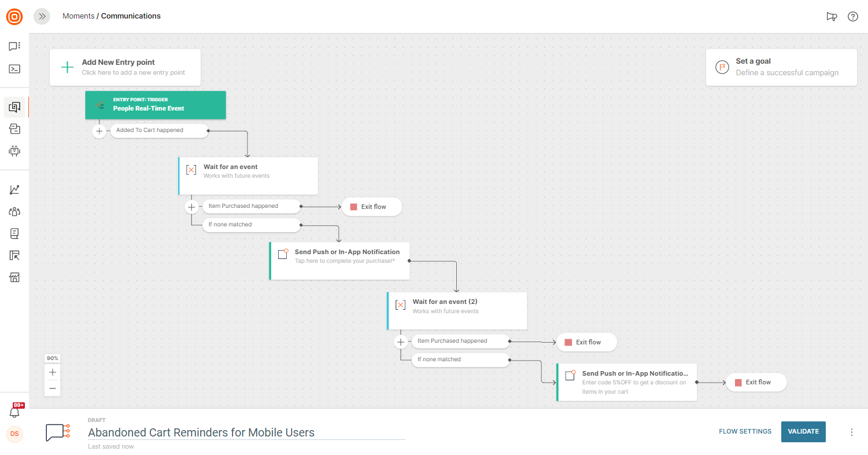Screen dimensions: 868x455
Task: Click the Validate button
Action: pos(803,431)
